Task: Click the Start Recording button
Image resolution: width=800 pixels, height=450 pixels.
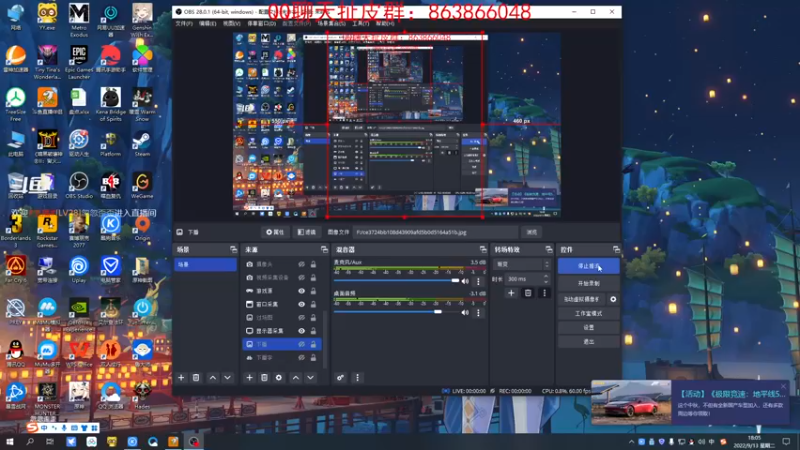Action: pos(588,283)
